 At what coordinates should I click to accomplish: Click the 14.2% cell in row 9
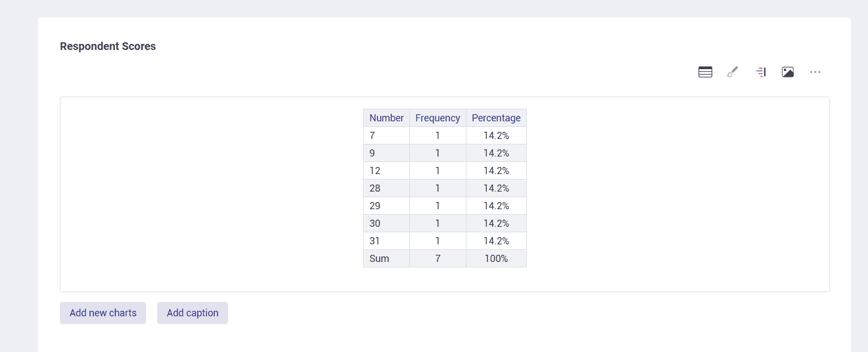pos(496,153)
